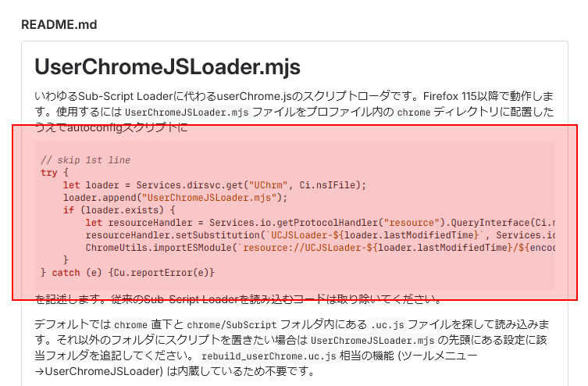Screen dimensions: 588x386
Task: Click the ChromeUtils.importESModule code line
Action: [320, 248]
